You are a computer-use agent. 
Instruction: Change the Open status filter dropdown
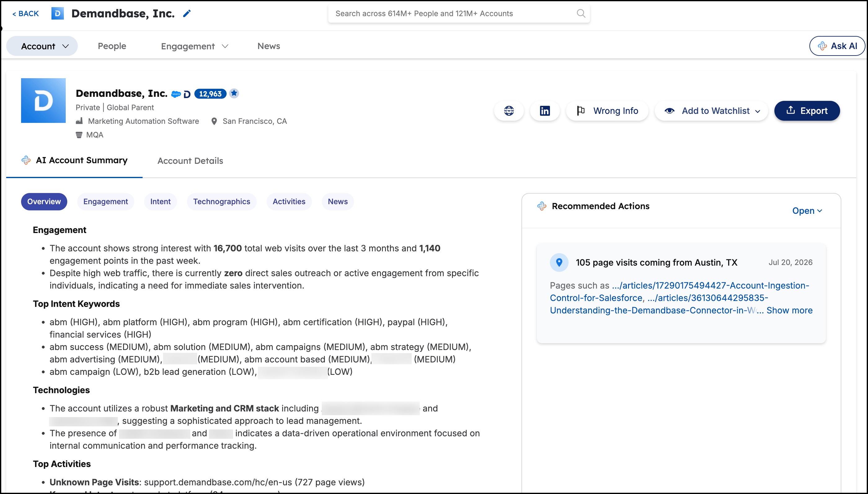tap(807, 211)
